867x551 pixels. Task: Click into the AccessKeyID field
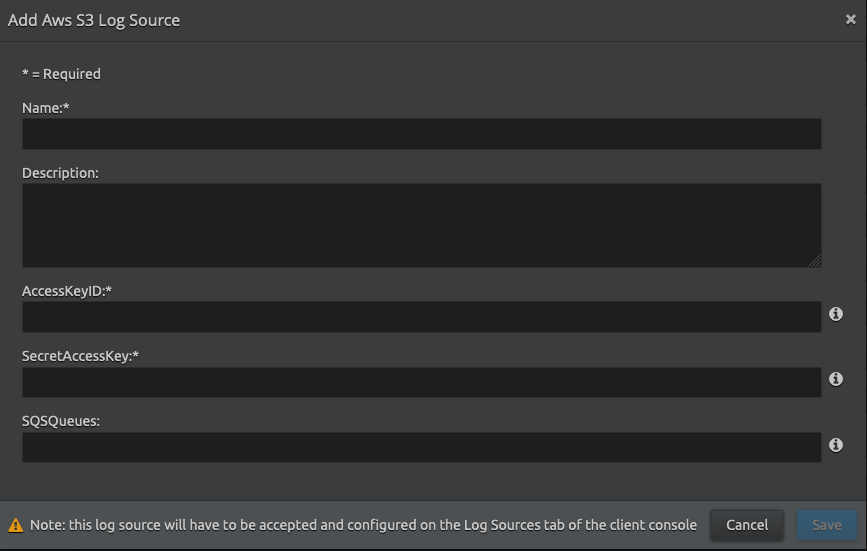click(421, 317)
